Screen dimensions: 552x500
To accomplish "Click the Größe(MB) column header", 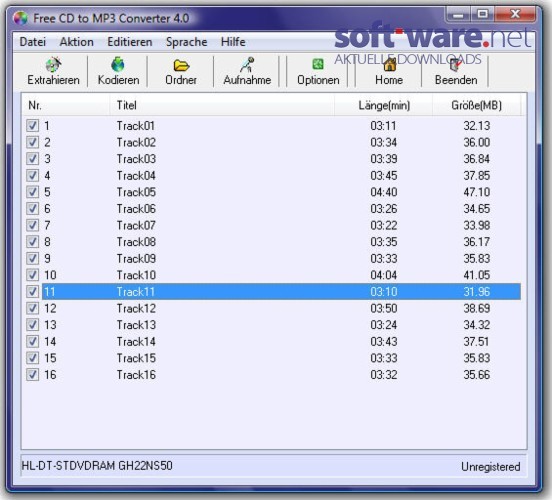I will (476, 105).
